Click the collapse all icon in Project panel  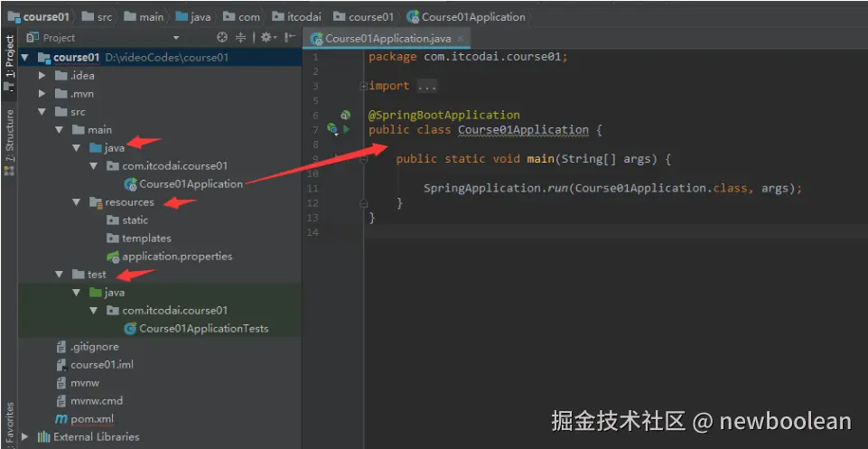point(241,38)
